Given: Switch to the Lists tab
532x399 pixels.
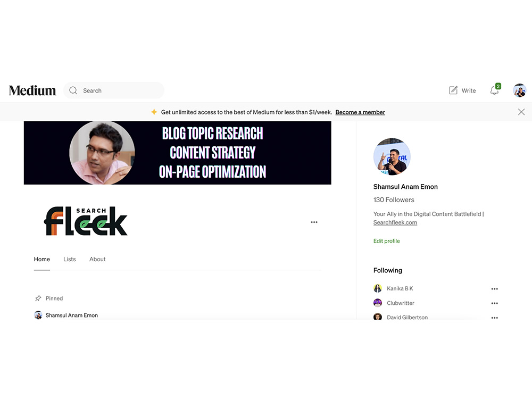Looking at the screenshot, I should click(70, 259).
